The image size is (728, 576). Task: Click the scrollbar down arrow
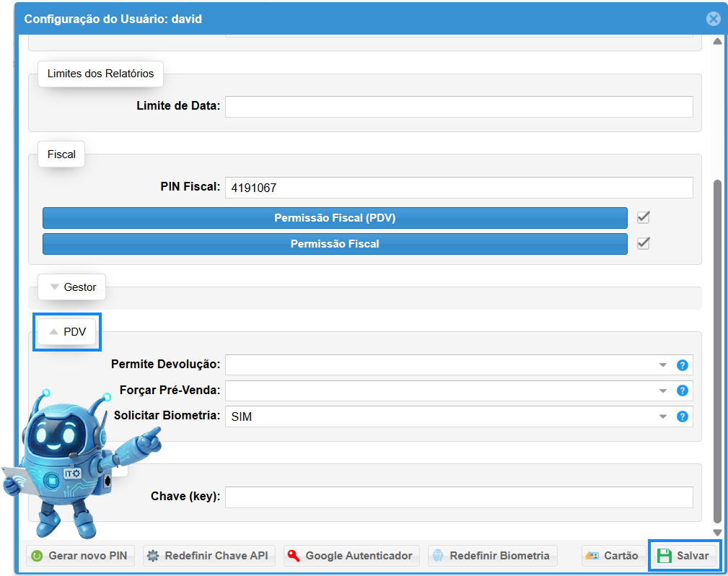[x=717, y=532]
